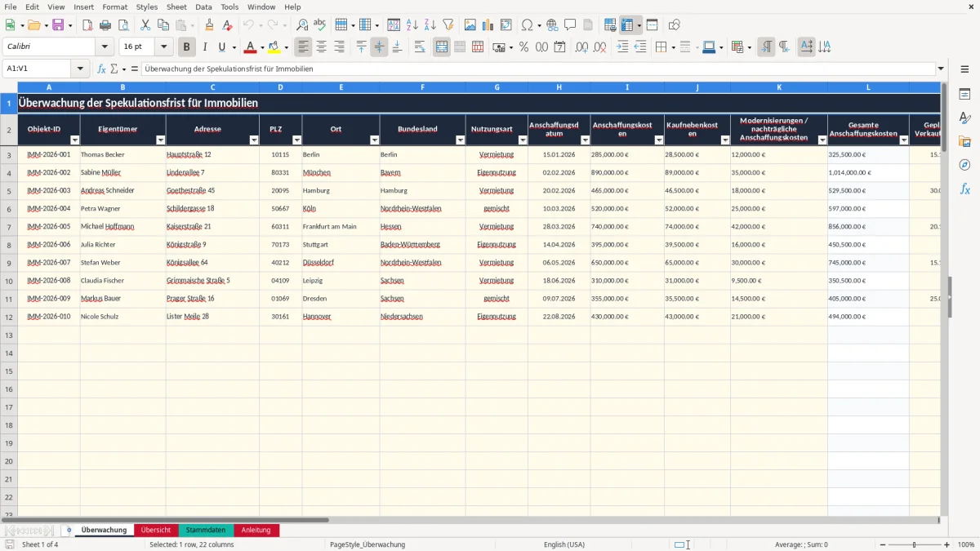980x551 pixels.
Task: Insert a comment
Action: pos(570,25)
